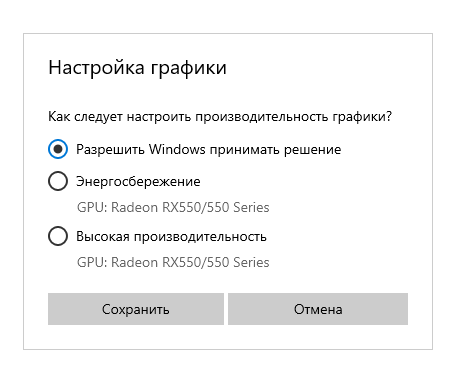Click the Отмена button
458x375 pixels.
[x=318, y=309]
